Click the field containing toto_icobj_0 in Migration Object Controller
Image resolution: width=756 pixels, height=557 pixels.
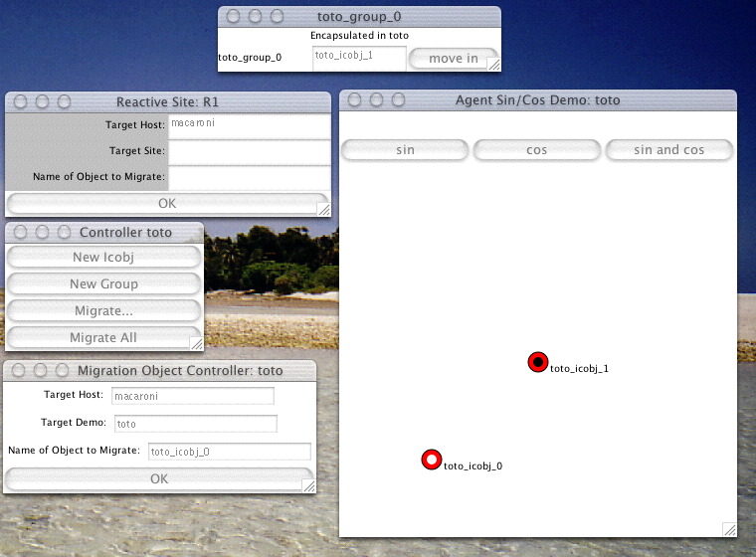point(230,452)
